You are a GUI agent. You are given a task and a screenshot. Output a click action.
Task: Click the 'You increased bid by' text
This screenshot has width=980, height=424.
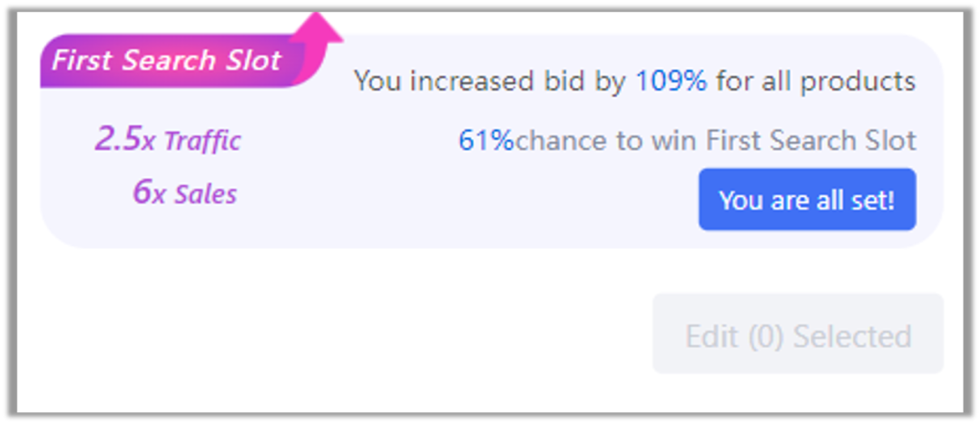(x=489, y=82)
